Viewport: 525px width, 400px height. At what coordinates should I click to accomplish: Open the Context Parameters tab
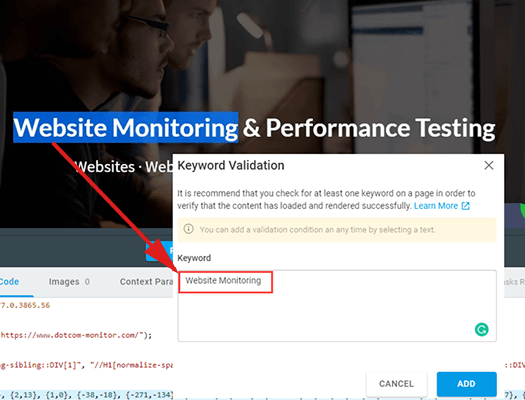click(x=146, y=282)
